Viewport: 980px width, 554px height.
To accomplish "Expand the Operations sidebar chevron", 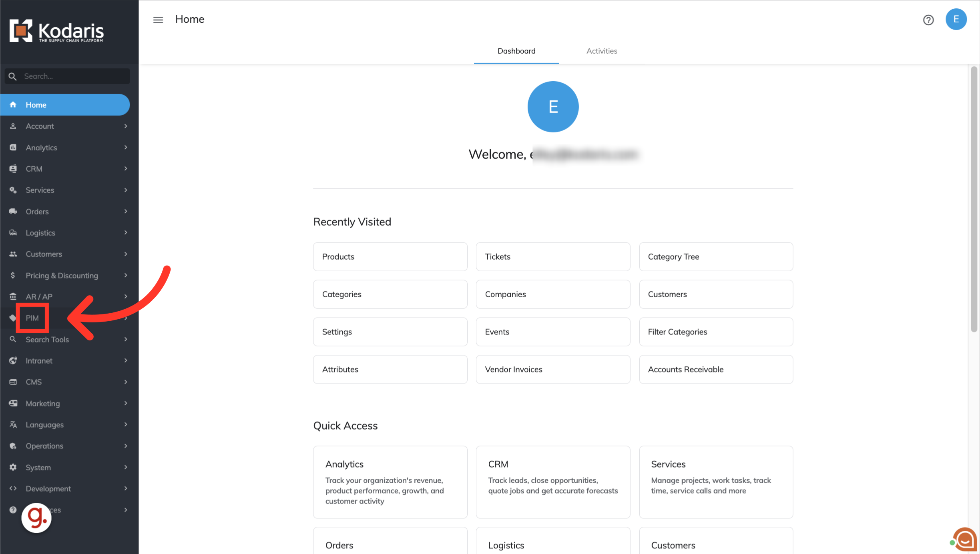I will click(x=126, y=446).
